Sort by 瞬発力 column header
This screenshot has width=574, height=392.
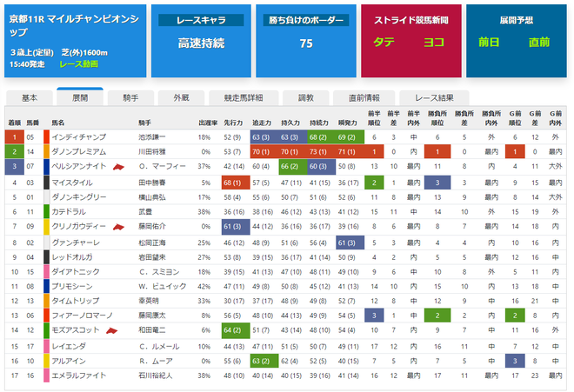pyautogui.click(x=347, y=123)
